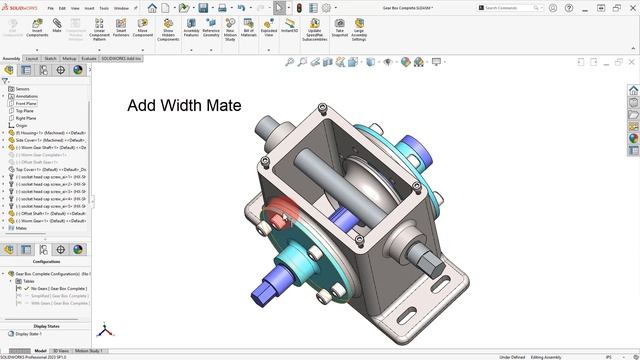Toggle Instant3D in the ribbon
This screenshot has height=360, width=640.
(x=289, y=26)
